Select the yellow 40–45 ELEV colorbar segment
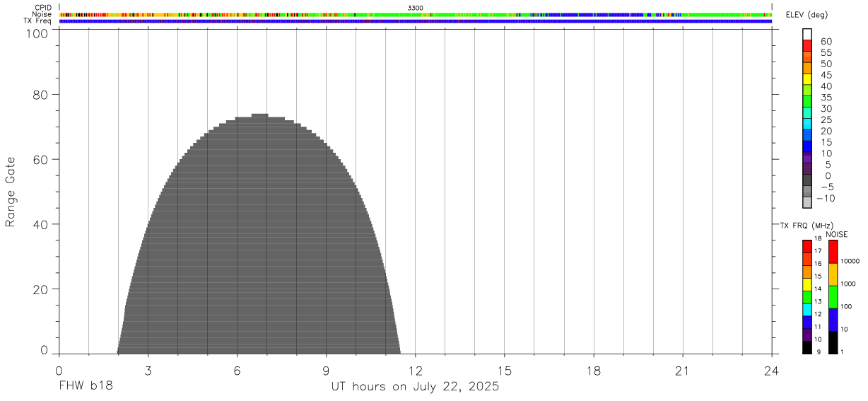868x401 pixels. [x=807, y=79]
